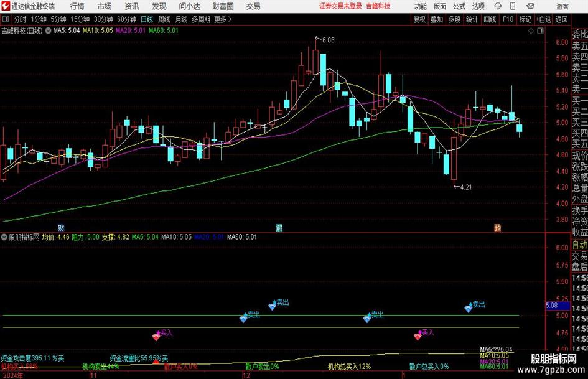Click the 证券交易未登录 login link
This screenshot has width=588, height=379.
[340, 6]
